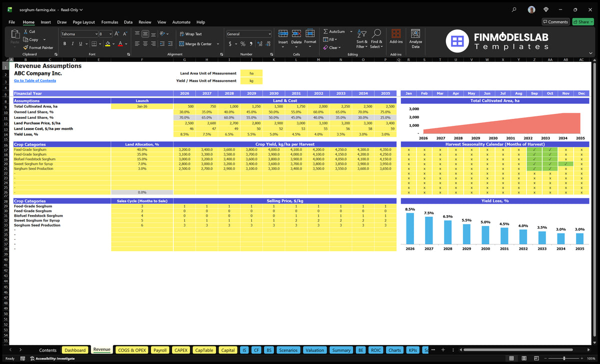Image resolution: width=600 pixels, height=364 pixels.
Task: Click the zoom slider in the status bar
Action: coord(564,359)
